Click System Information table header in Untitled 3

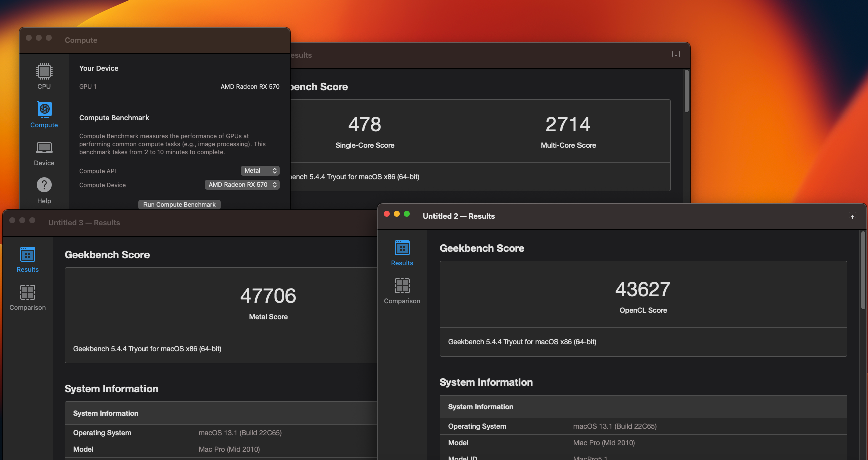(221, 413)
